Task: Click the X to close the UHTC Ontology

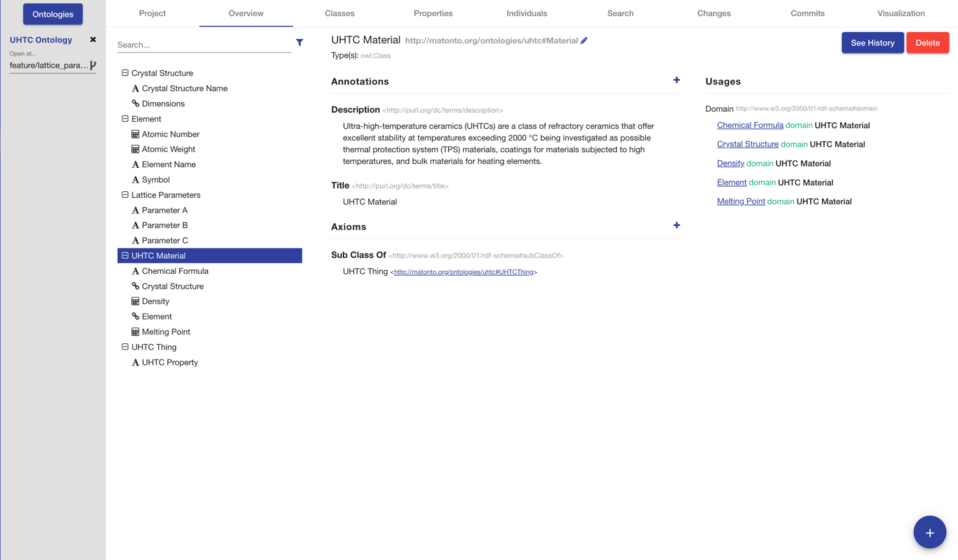Action: tap(92, 39)
